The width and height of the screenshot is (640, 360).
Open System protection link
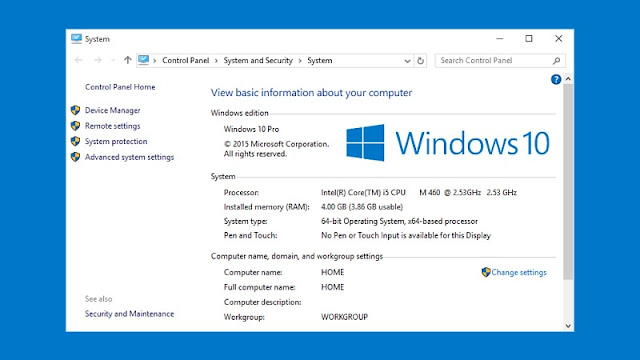click(x=116, y=141)
